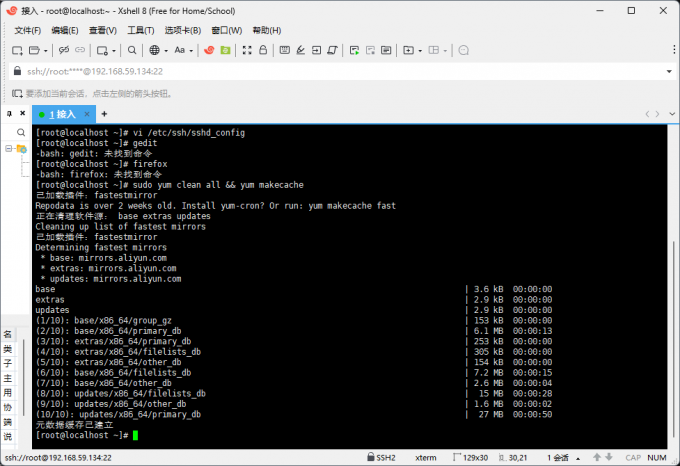
Task: Select the All Sessions folder icon
Action: (21, 149)
